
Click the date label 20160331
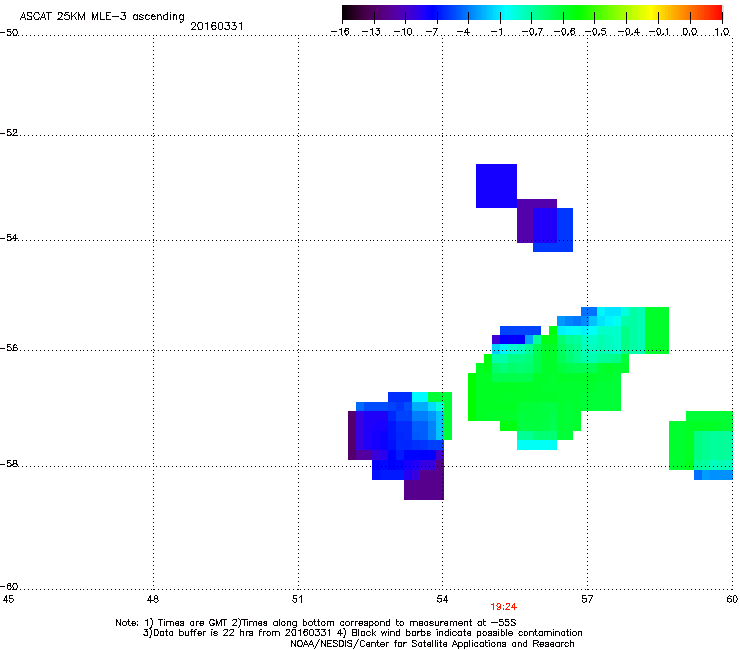point(217,26)
